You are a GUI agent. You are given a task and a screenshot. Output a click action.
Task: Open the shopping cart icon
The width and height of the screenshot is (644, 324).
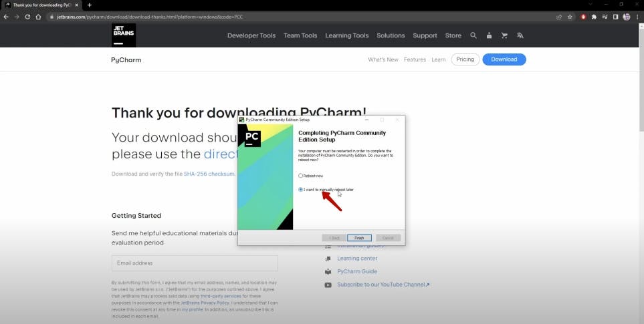point(504,35)
